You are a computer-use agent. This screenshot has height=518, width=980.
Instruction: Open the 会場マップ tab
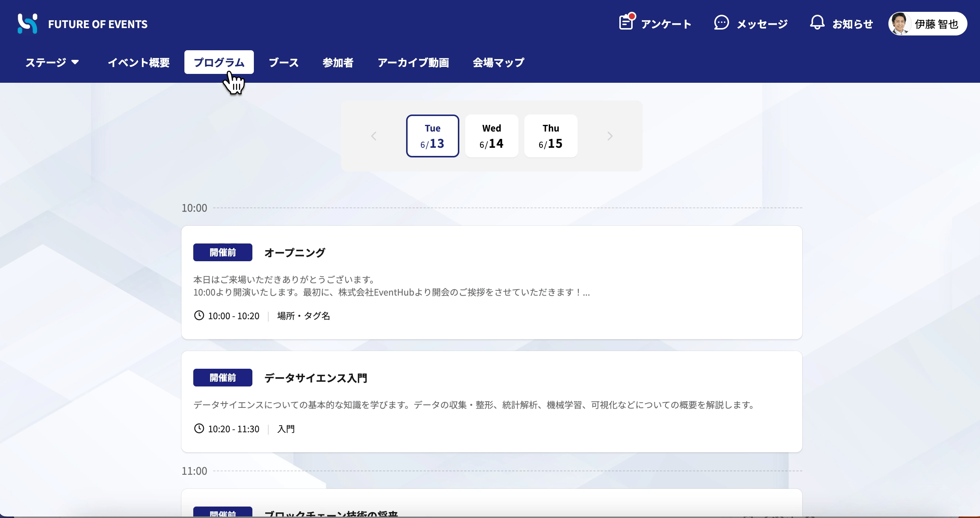(498, 62)
